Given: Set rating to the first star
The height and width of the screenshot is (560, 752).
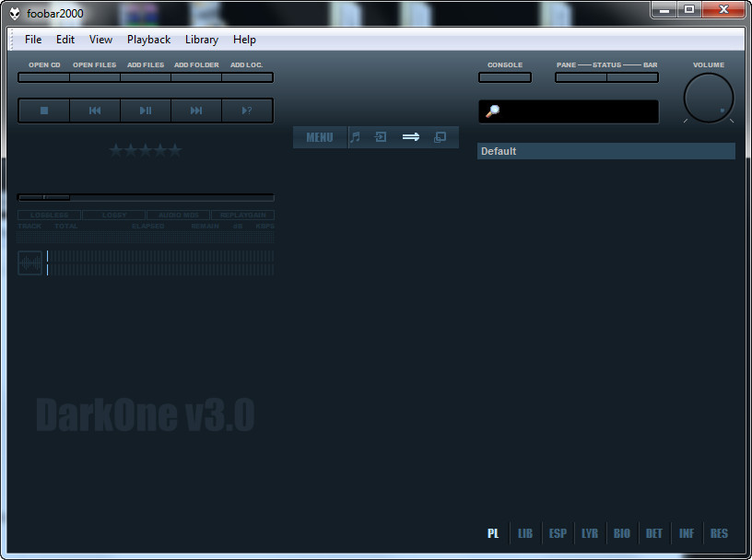Looking at the screenshot, I should coord(115,150).
